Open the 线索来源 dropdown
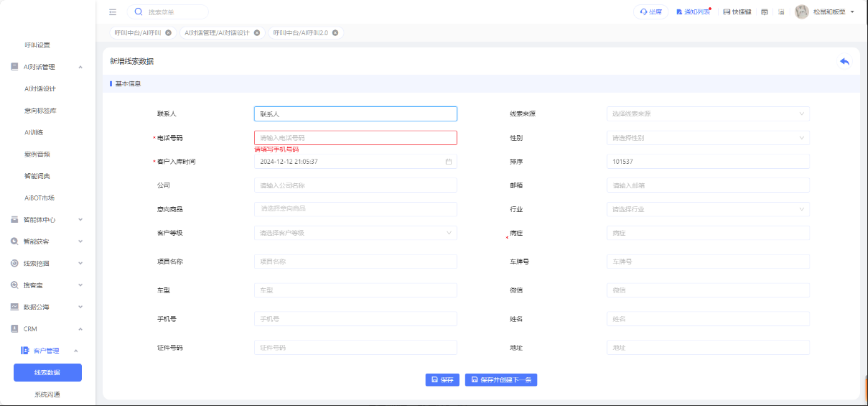 pos(707,114)
